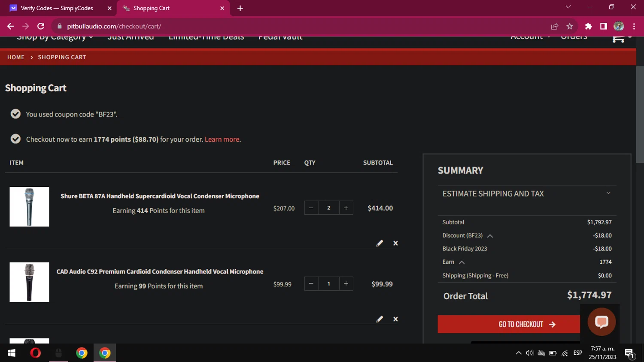The width and height of the screenshot is (644, 362).
Task: Close the Verify Codes SimplyCodes tab
Action: [x=109, y=8]
